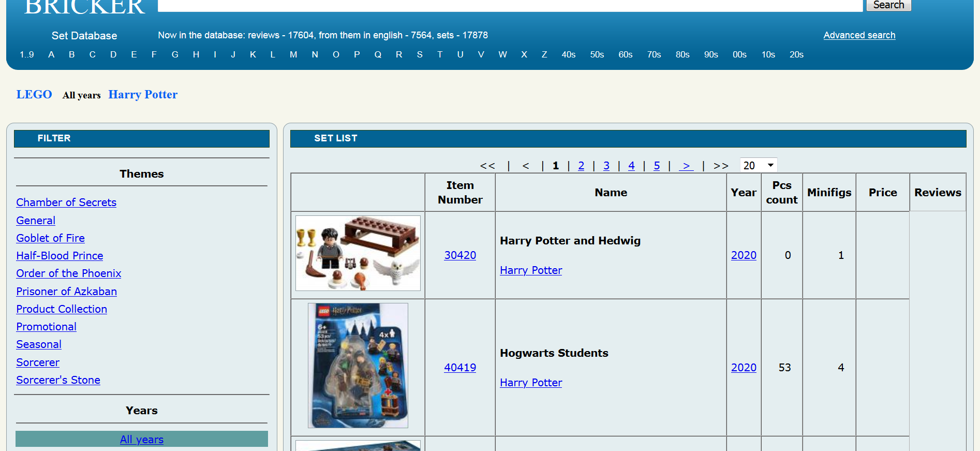Filter by Chamber of Secrets theme
Screen dimensions: 980x451
click(x=66, y=202)
